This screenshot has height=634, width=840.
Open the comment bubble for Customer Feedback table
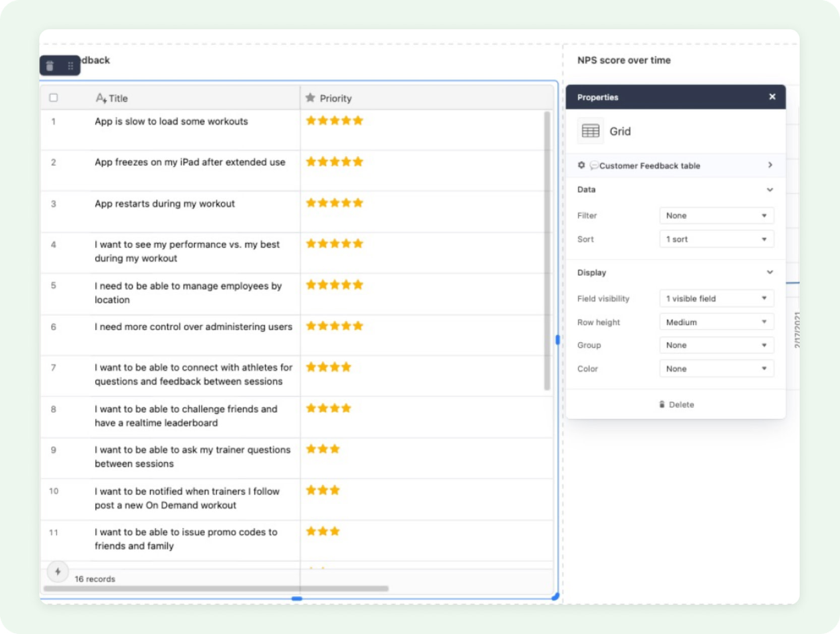pos(594,165)
